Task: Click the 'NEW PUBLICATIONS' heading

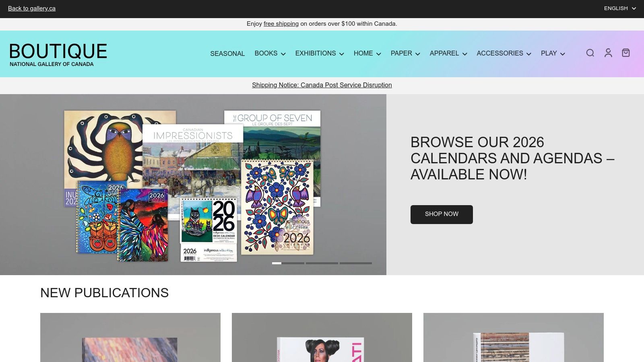Action: (x=104, y=293)
